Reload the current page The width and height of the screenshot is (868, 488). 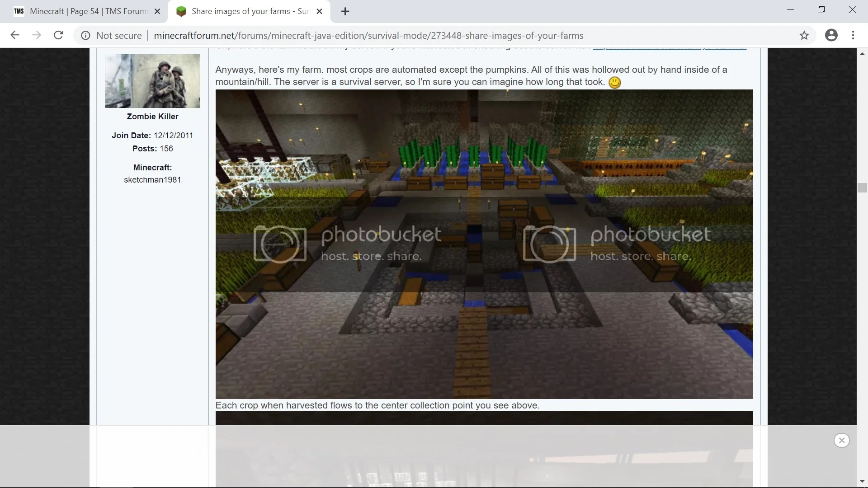[x=58, y=35]
